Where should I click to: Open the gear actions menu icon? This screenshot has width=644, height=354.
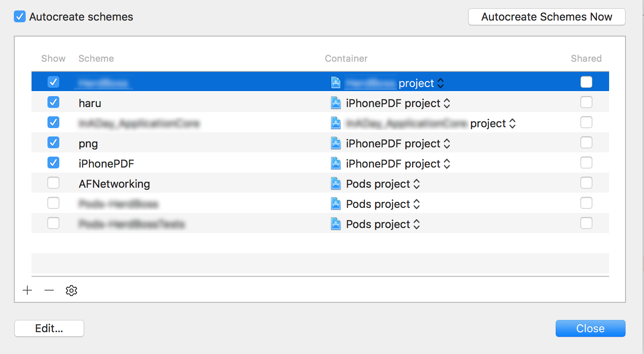71,290
